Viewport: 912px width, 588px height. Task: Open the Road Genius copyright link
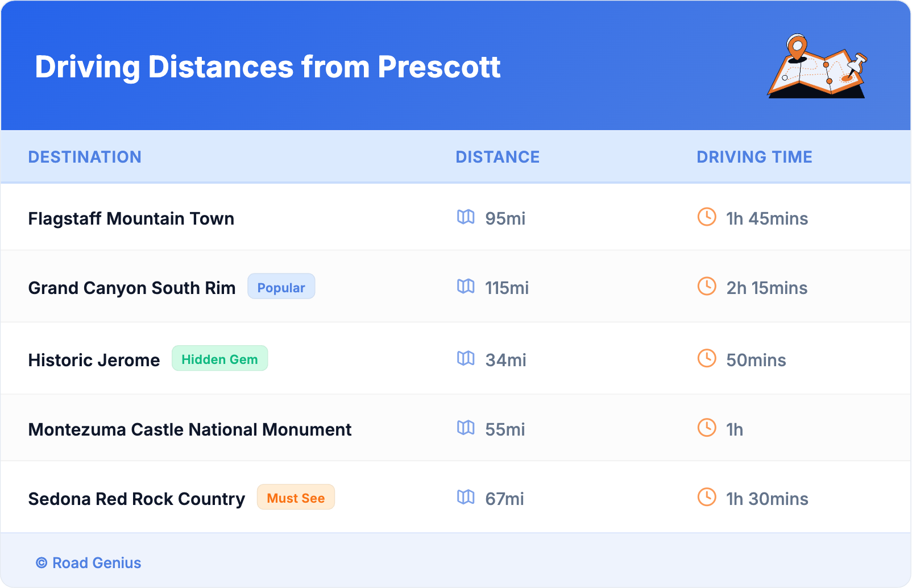pos(89,563)
